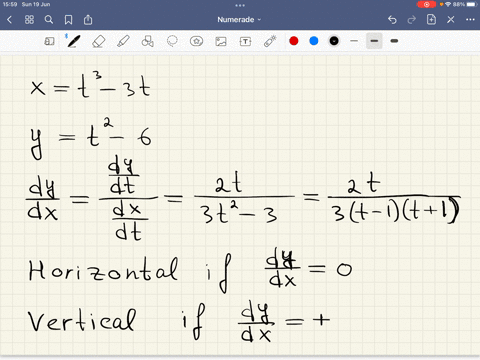Open the thumbnail grid view
480x360 pixels.
click(29, 20)
